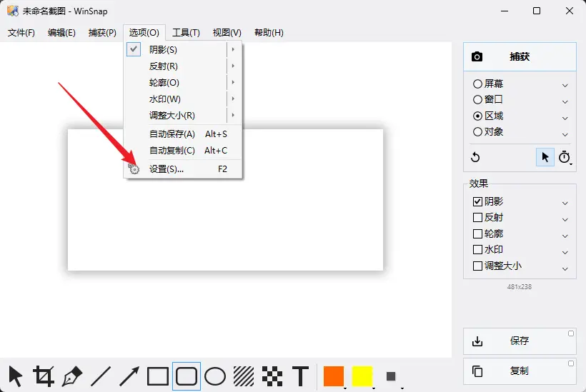Expand 水印 effect settings chevron
Screen dimensions: 586x392
pyautogui.click(x=565, y=253)
